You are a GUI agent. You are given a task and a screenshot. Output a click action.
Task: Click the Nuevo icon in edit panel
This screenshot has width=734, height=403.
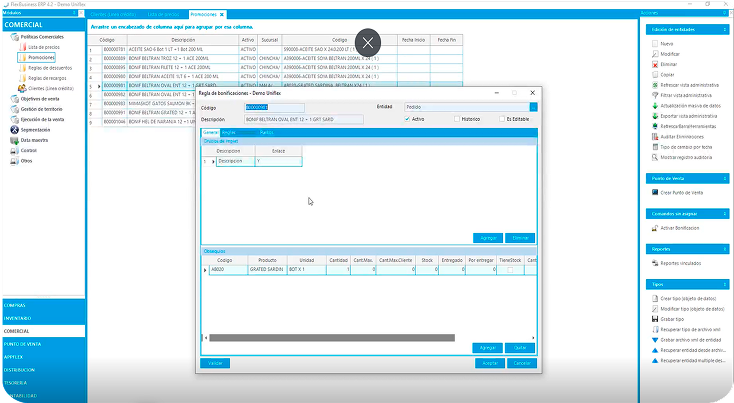tap(653, 45)
